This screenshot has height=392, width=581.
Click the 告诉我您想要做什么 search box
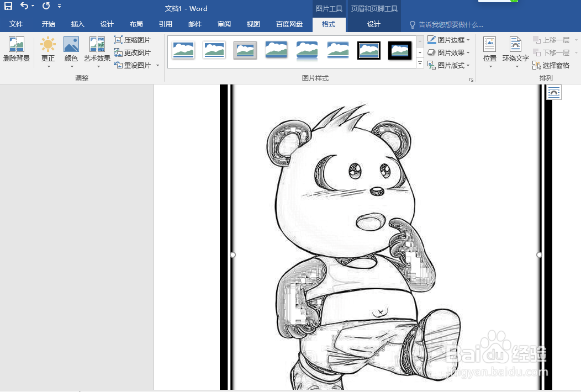(446, 24)
